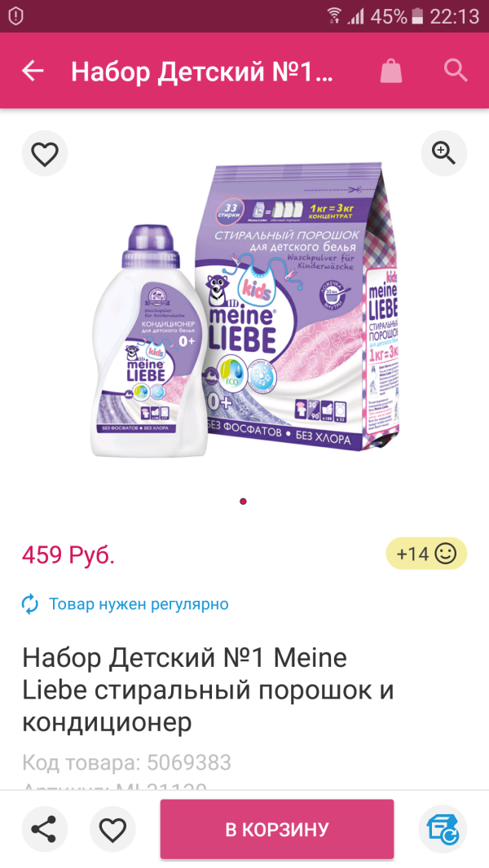Screen dimensions: 489x868
Task: Go back using the header arrow
Action: tap(32, 71)
